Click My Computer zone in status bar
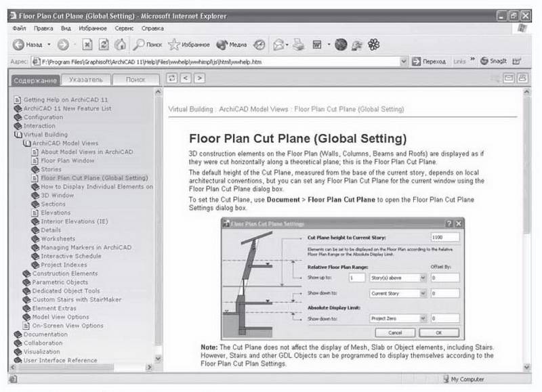 pos(464,379)
